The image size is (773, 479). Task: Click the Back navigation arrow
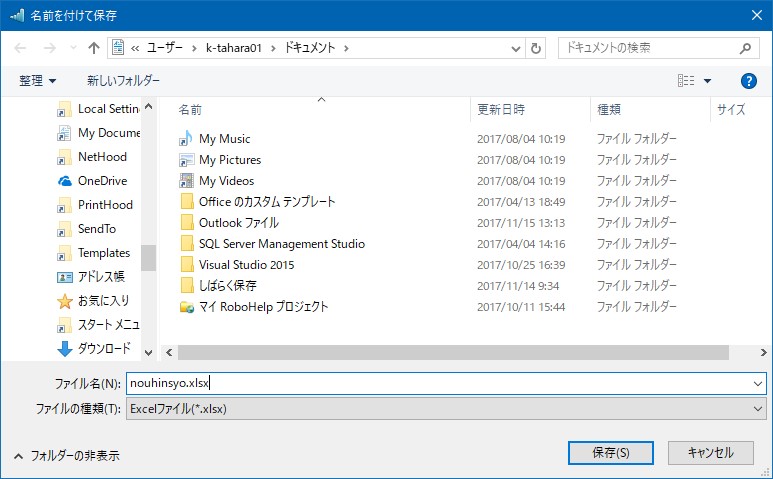(x=20, y=48)
